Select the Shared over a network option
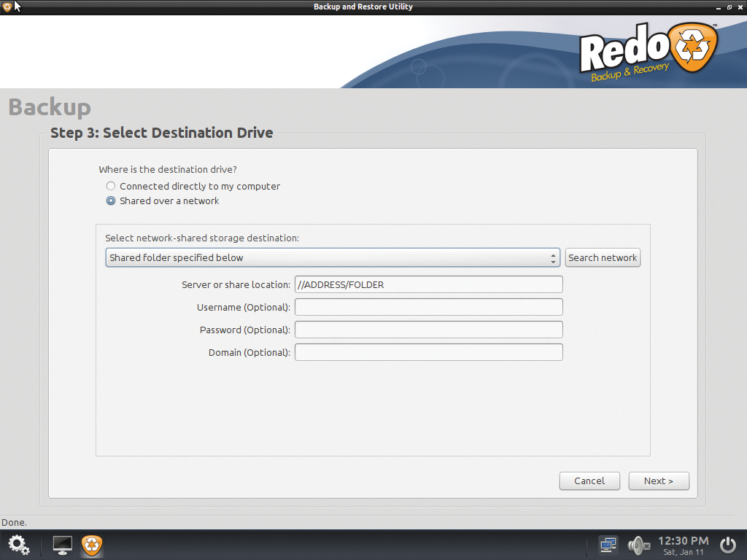Viewport: 747px width, 560px height. 110,201
